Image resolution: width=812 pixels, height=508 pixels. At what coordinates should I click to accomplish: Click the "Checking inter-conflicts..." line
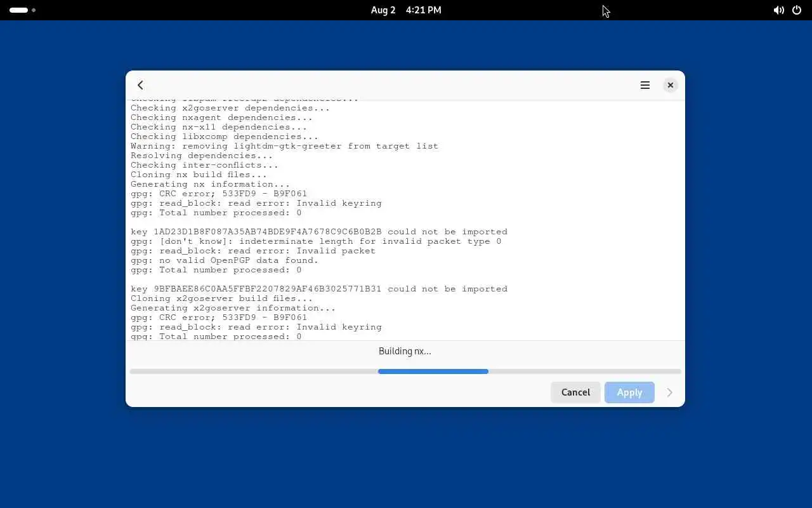(x=204, y=165)
